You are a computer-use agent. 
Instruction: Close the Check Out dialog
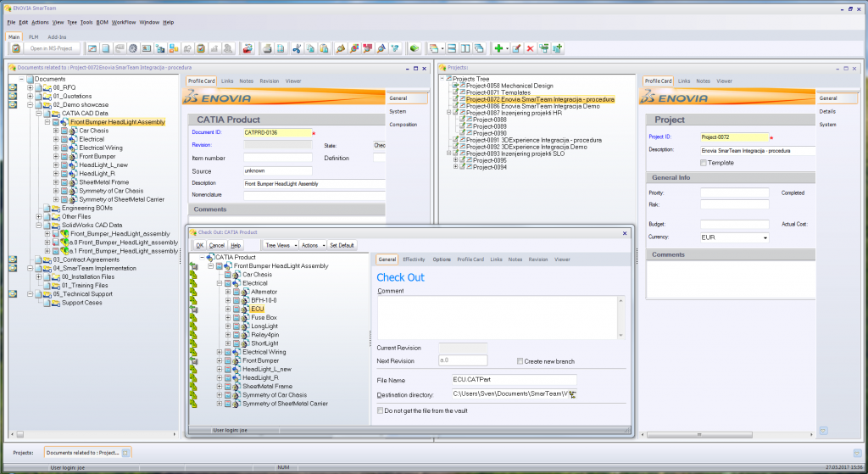pos(625,233)
